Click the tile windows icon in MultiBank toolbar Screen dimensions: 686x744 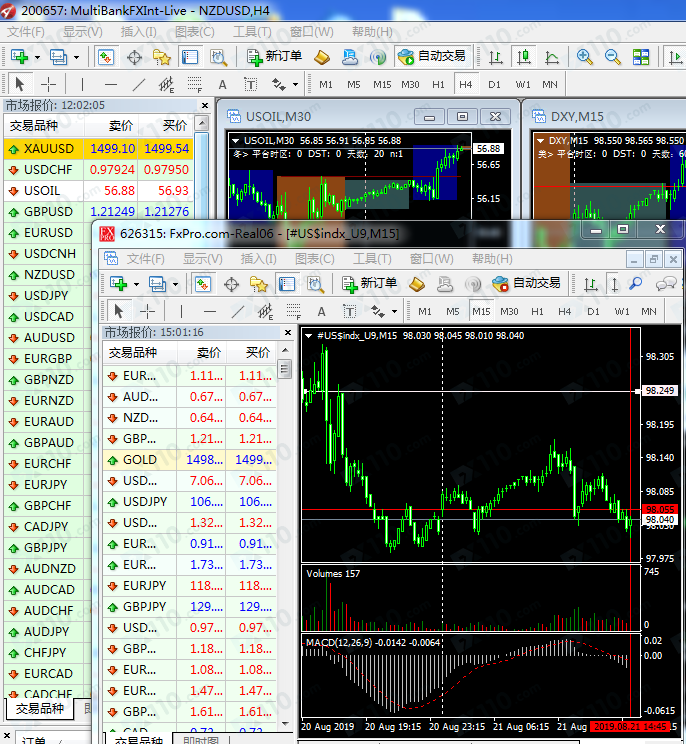641,57
